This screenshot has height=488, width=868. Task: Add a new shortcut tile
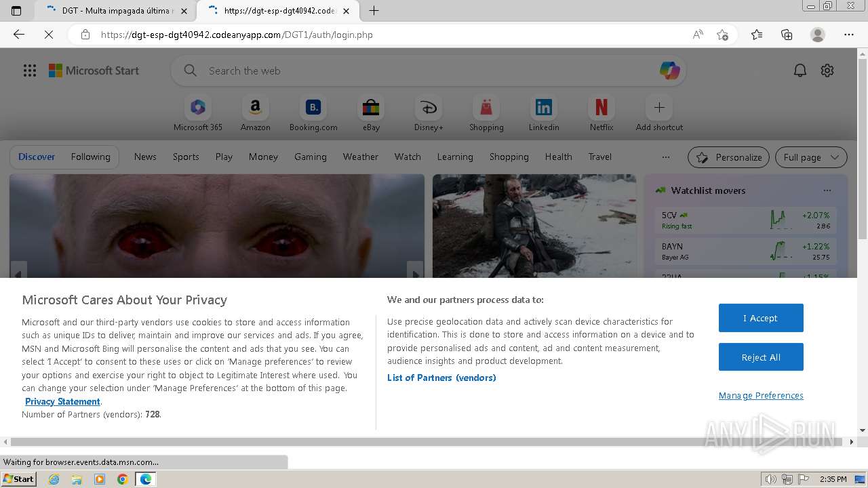659,114
